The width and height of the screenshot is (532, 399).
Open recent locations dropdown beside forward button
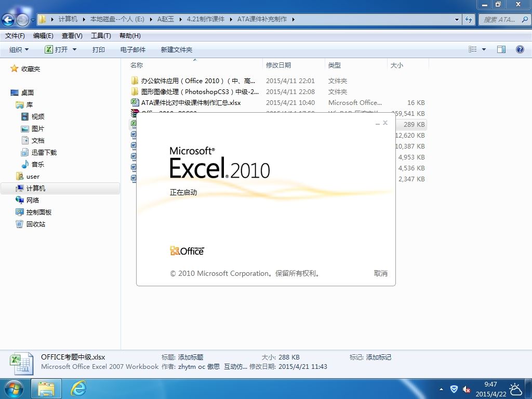33,20
